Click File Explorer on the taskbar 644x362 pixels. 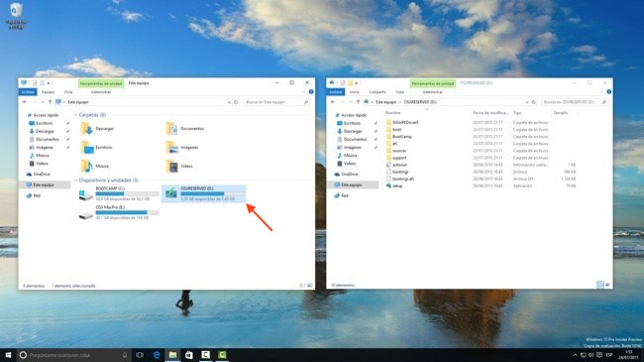tap(172, 355)
